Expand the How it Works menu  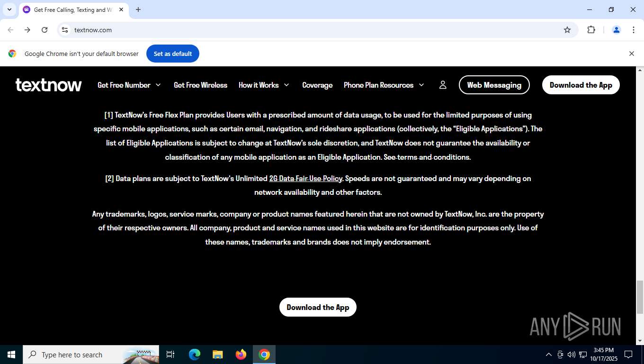[x=264, y=85]
